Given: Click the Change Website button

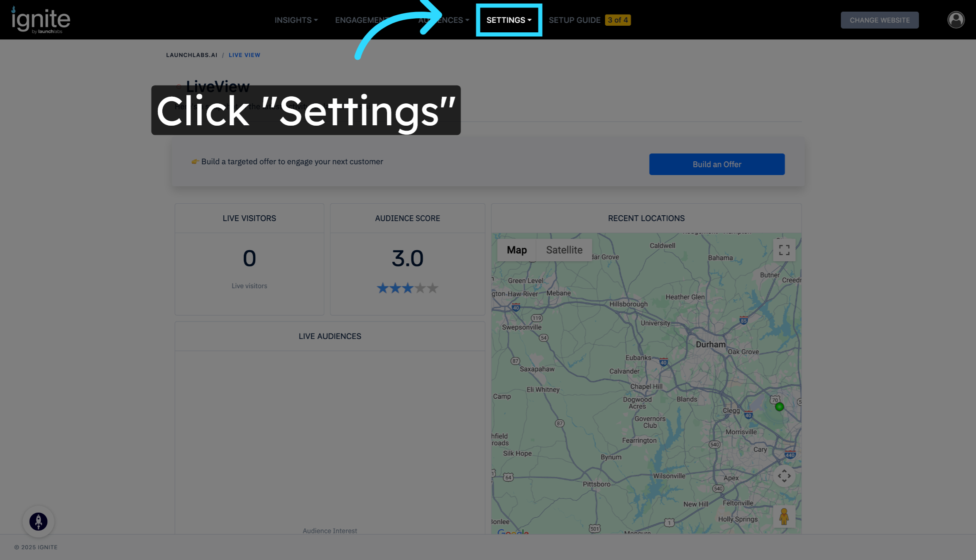Looking at the screenshot, I should click(x=879, y=20).
